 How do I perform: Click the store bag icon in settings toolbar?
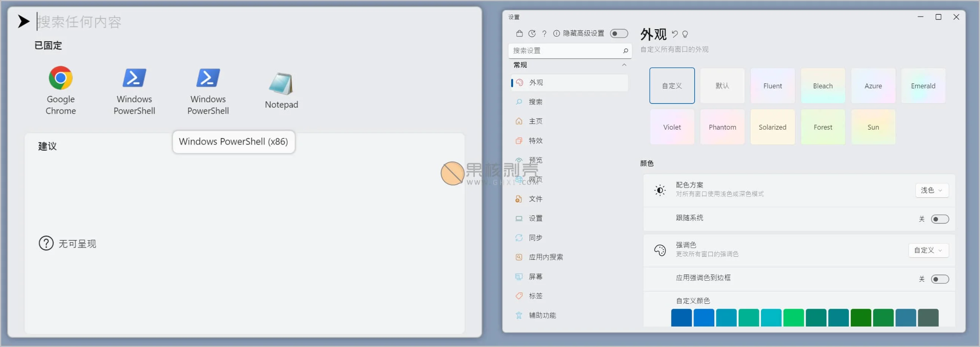coord(519,33)
